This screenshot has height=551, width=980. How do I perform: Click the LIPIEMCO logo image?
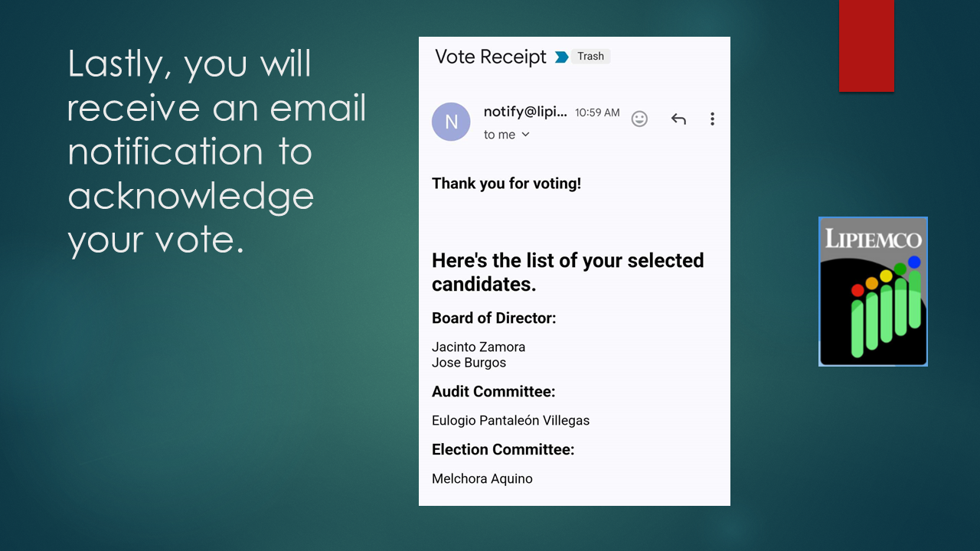pos(873,292)
